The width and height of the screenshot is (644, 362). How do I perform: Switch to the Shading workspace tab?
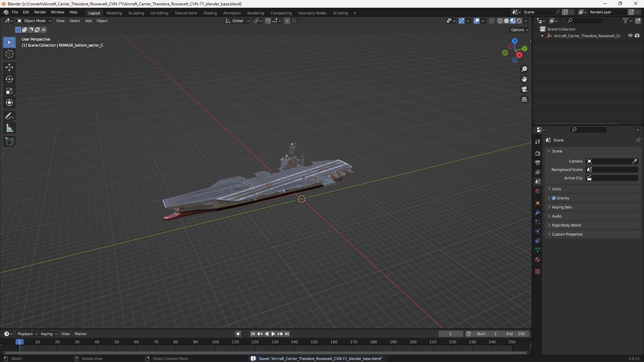210,13
